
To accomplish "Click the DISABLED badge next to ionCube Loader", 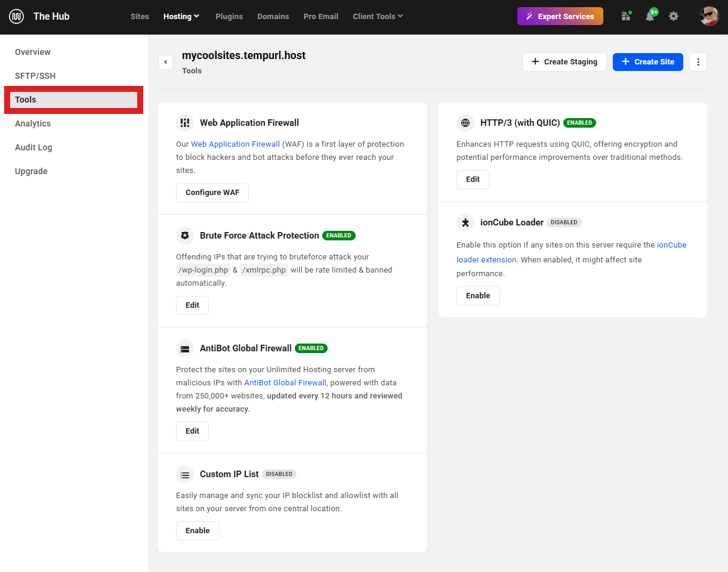I will (564, 222).
